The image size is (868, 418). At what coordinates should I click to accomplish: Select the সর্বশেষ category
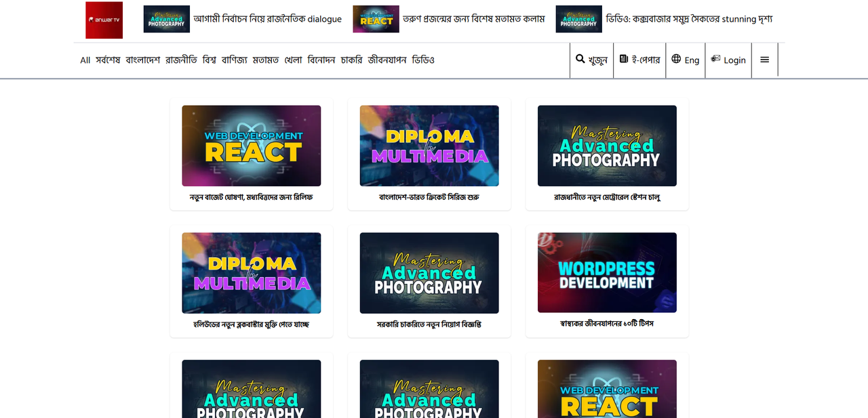(x=108, y=60)
